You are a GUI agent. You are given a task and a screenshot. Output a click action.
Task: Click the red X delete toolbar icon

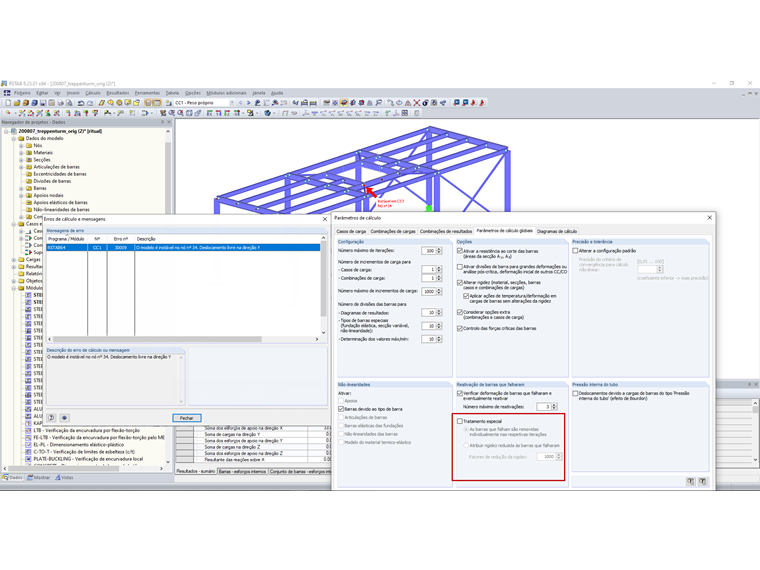(x=416, y=103)
